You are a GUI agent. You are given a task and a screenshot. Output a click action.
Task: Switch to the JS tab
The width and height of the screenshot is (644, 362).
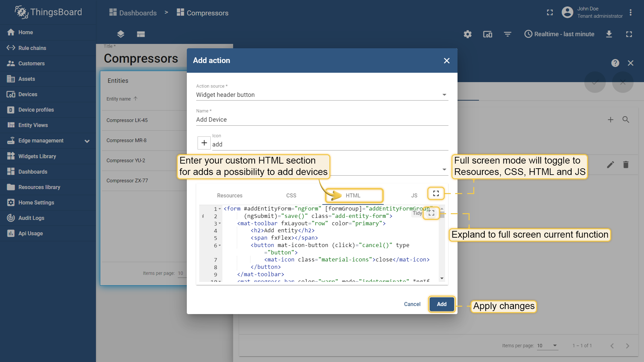pyautogui.click(x=414, y=195)
